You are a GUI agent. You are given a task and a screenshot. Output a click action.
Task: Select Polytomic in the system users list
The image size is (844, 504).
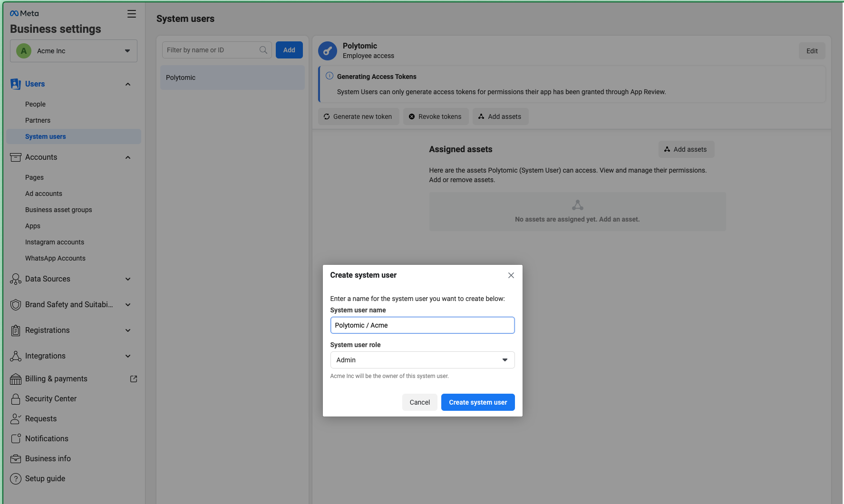tap(233, 78)
